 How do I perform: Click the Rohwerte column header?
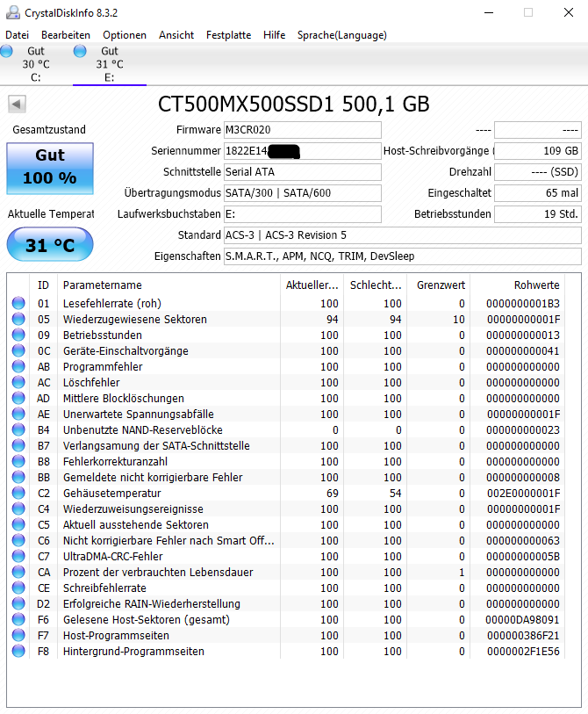point(518,285)
